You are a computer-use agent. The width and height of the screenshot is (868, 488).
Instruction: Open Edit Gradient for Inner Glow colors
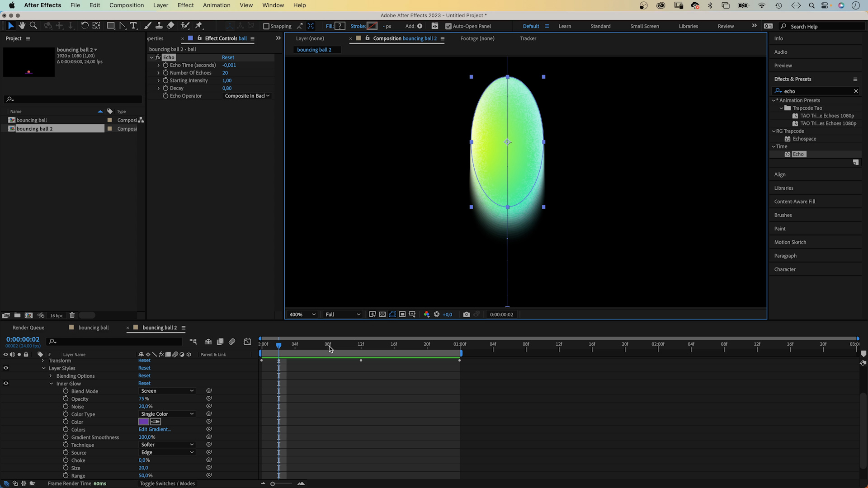coord(155,429)
